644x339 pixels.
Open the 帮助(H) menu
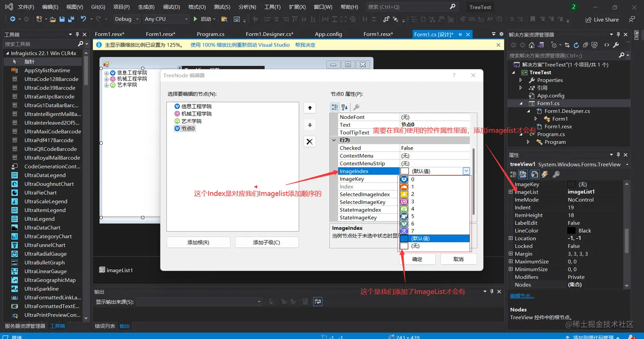point(349,7)
